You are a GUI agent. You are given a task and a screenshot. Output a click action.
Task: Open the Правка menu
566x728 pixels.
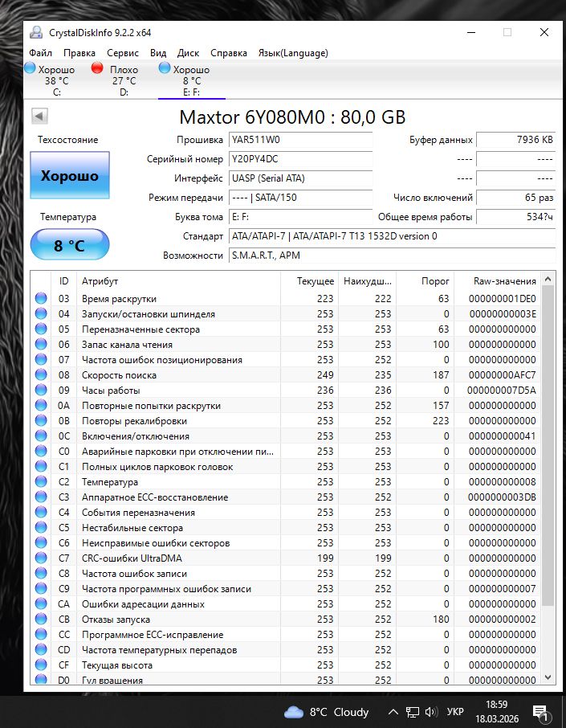[79, 53]
